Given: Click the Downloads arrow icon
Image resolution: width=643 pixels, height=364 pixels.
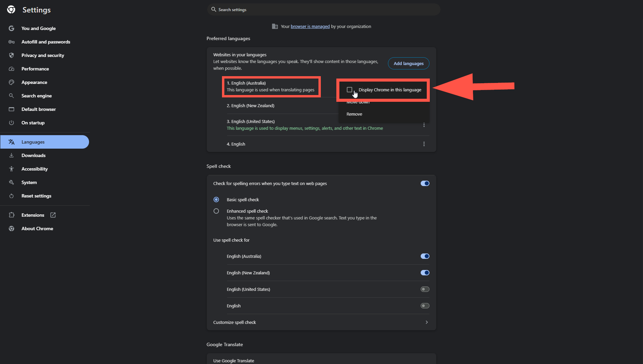Looking at the screenshot, I should click(x=11, y=155).
